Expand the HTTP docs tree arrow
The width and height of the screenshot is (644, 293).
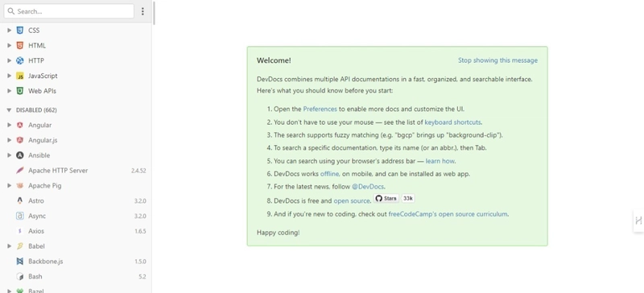10,61
